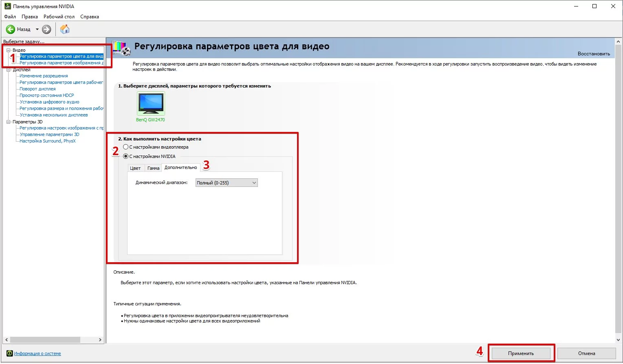Click the 'Восстановить' link
The height and width of the screenshot is (364, 623).
pyautogui.click(x=594, y=54)
